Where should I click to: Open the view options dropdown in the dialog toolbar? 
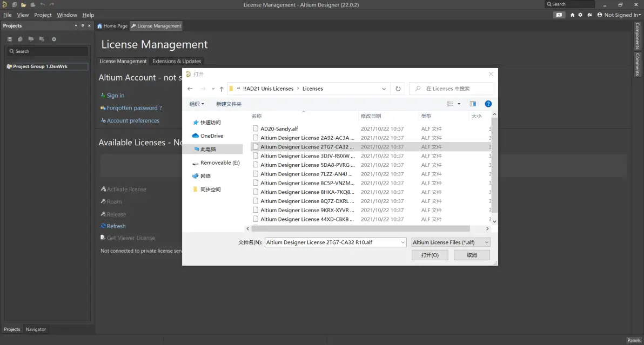tap(459, 104)
